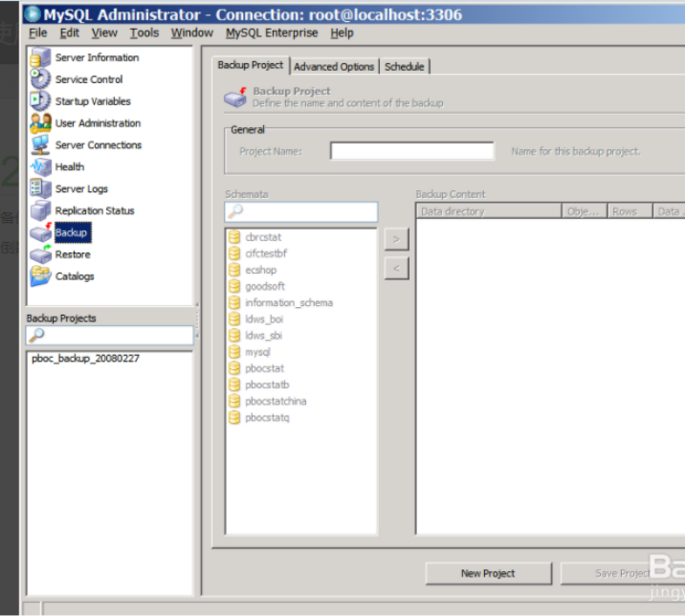Screen dimensions: 685x616
Task: Select the ecshop schema name
Action: (x=261, y=270)
